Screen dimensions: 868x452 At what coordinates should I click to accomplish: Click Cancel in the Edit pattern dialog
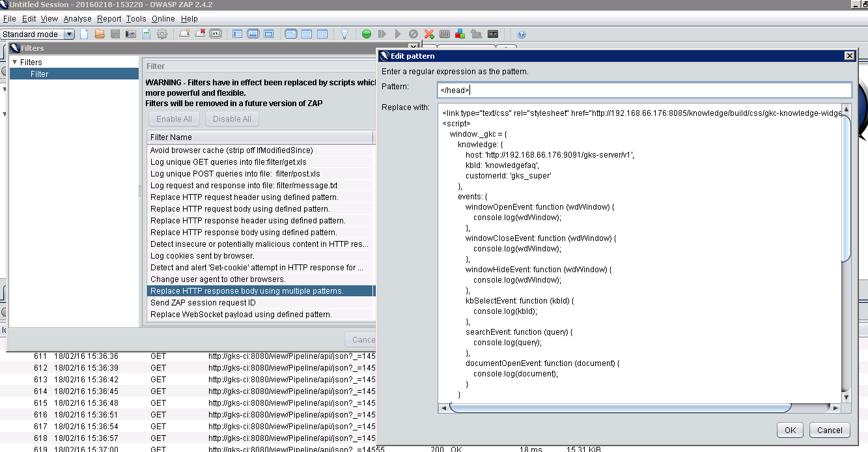830,430
